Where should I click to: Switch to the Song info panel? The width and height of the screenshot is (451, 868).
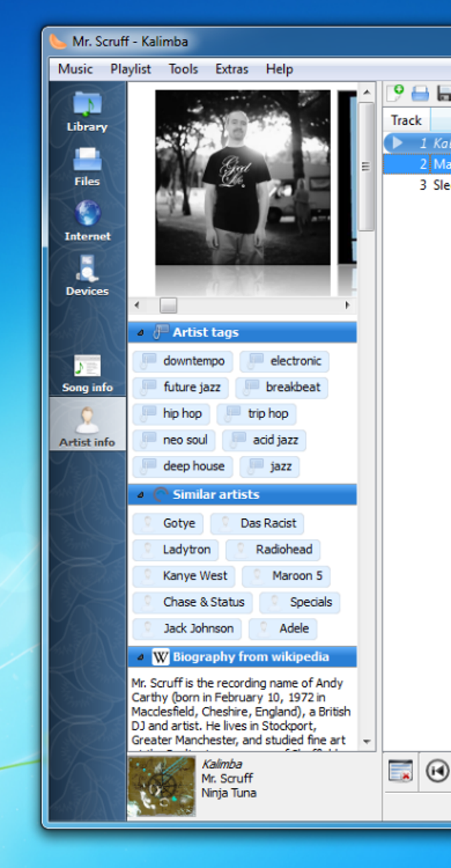(87, 373)
